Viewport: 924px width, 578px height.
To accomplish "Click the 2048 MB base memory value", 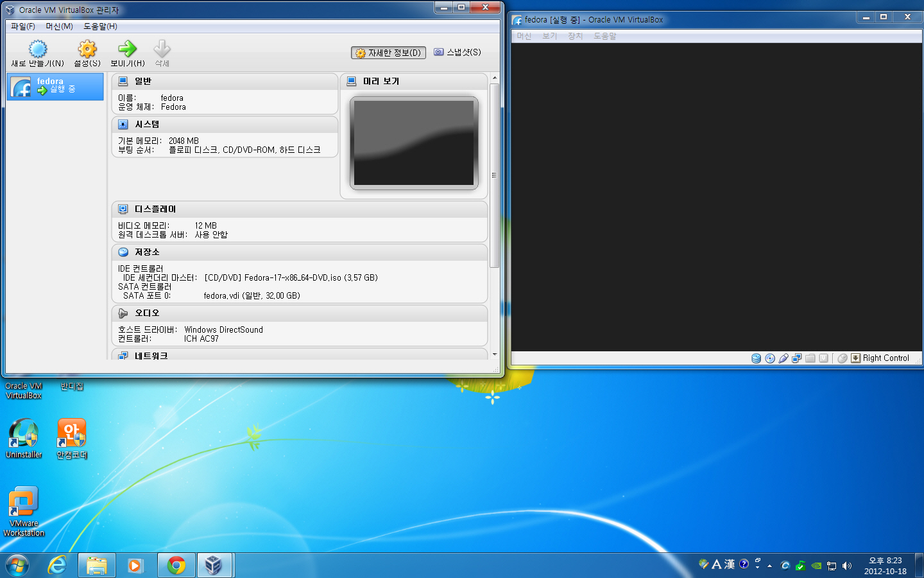I will point(184,141).
